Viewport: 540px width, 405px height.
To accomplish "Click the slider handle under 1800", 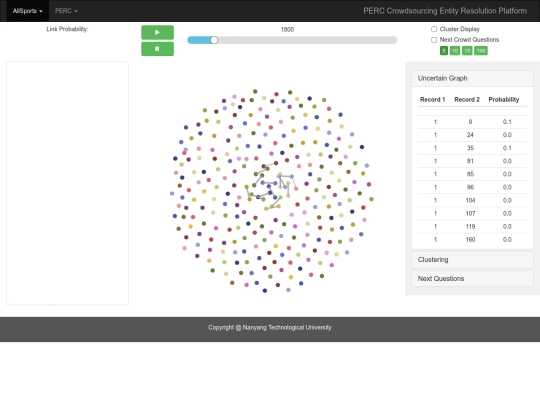I will click(214, 40).
